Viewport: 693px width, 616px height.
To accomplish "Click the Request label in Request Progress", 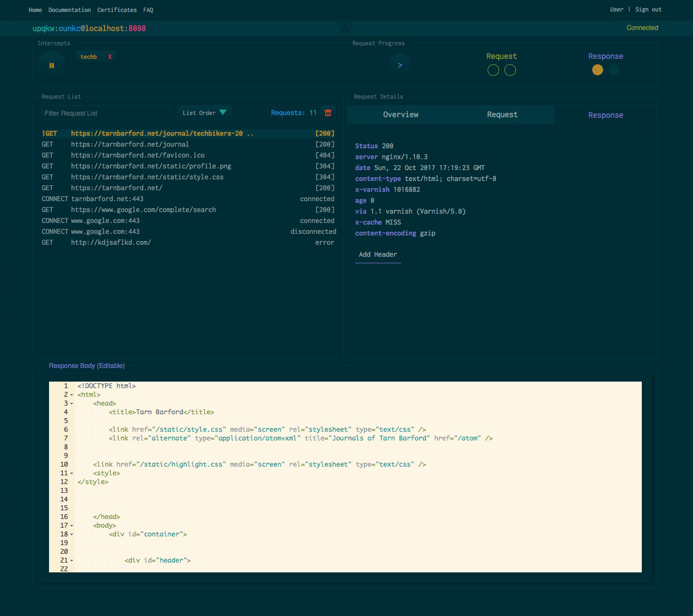I will point(501,56).
